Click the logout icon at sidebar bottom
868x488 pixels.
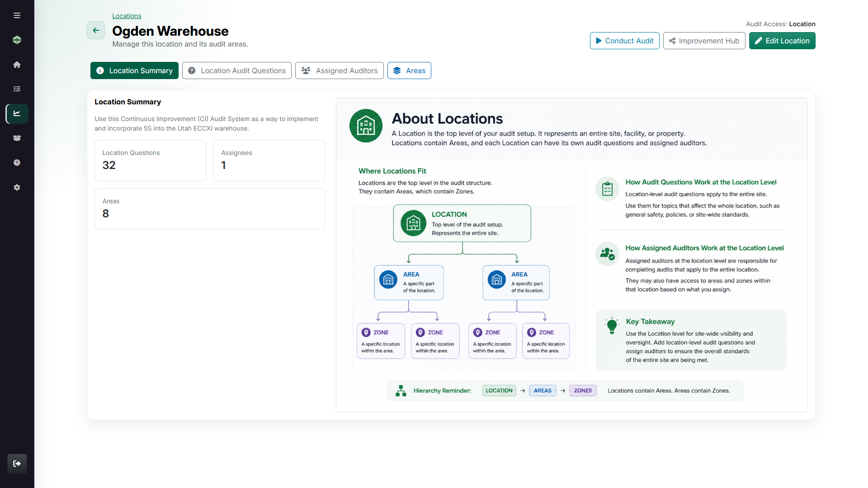(17, 464)
